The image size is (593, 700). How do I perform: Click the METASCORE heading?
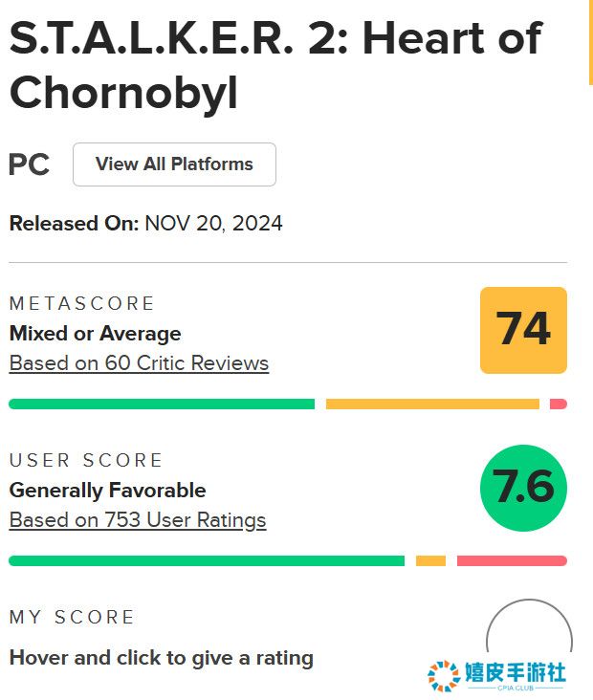tap(81, 303)
